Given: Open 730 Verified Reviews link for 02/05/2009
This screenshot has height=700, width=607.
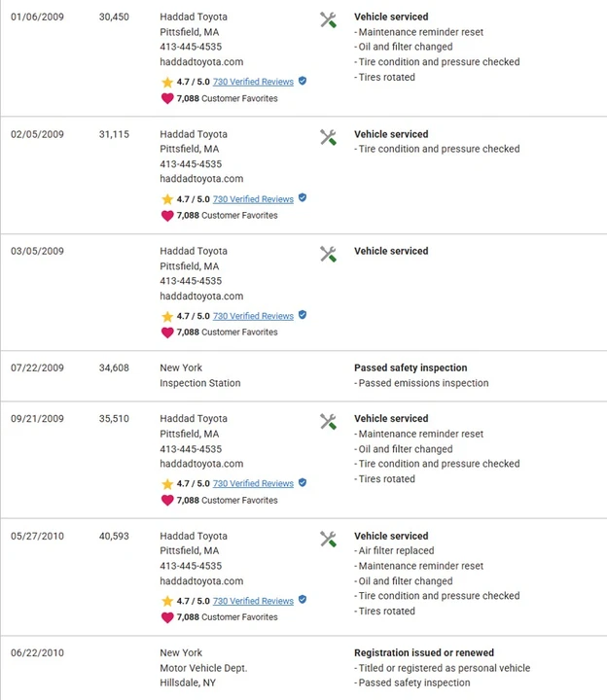Looking at the screenshot, I should point(253,199).
